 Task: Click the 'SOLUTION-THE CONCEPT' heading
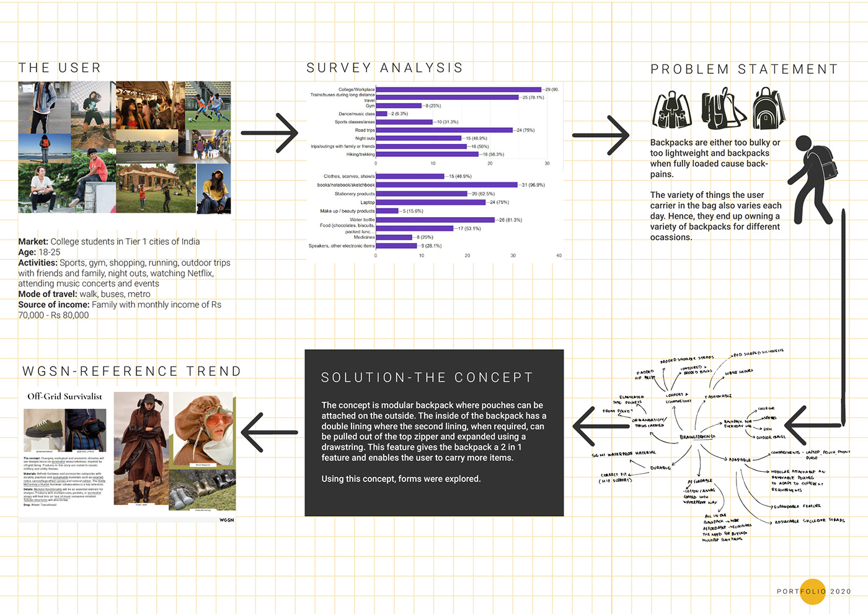click(x=427, y=377)
